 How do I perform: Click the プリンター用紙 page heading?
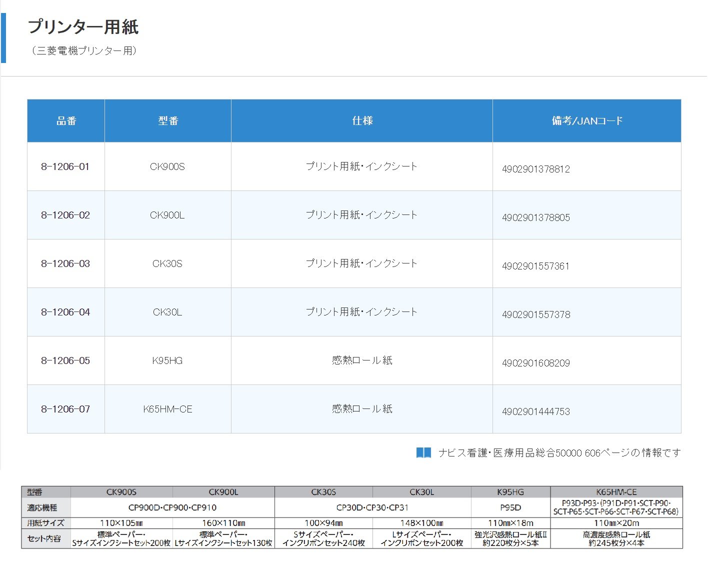[x=83, y=27]
